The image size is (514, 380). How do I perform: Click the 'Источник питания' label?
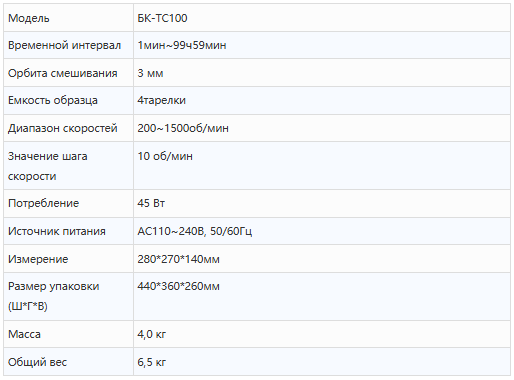(x=57, y=231)
